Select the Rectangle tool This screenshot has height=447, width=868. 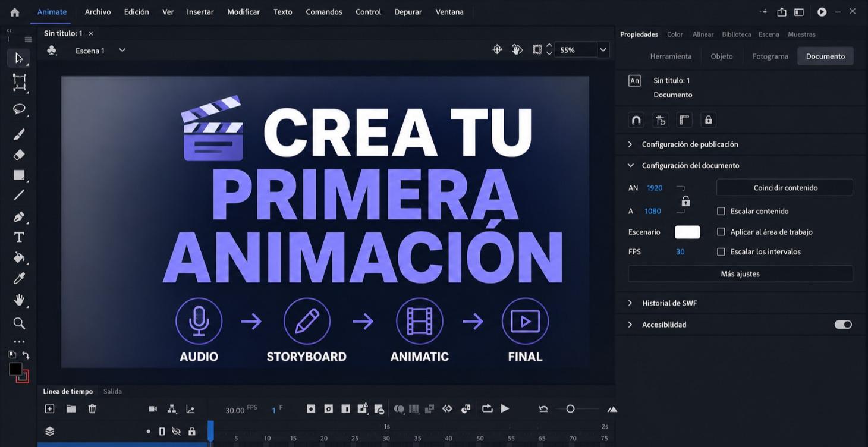click(x=20, y=175)
